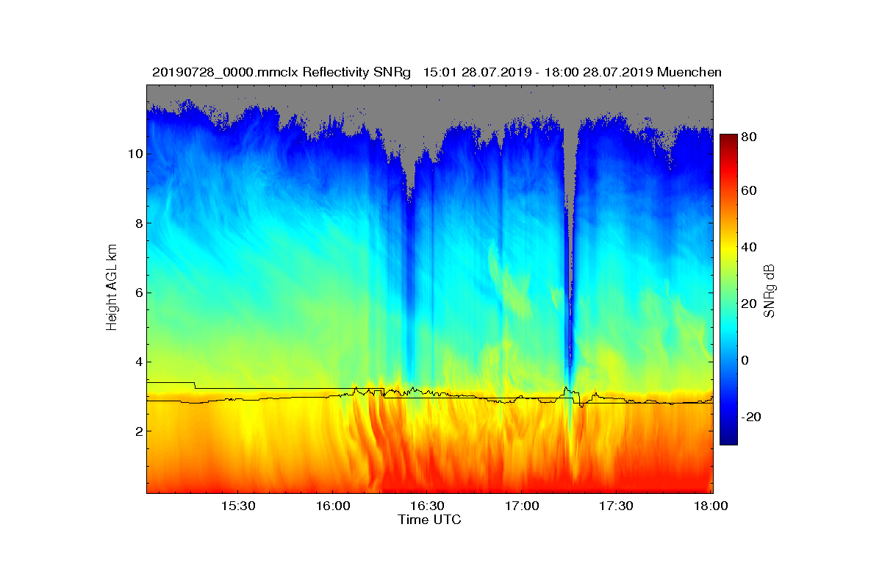Click the 18:00 time tick label
The image size is (882, 588).
click(x=710, y=506)
